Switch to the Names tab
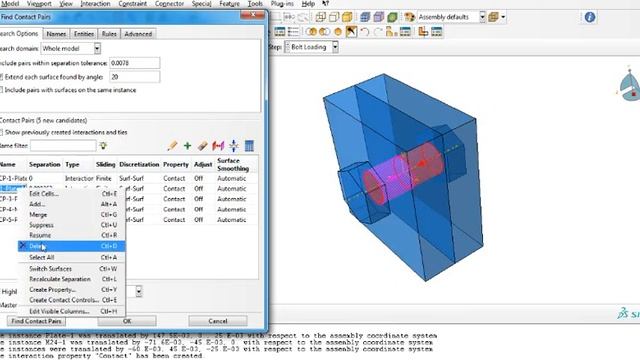 pyautogui.click(x=56, y=34)
